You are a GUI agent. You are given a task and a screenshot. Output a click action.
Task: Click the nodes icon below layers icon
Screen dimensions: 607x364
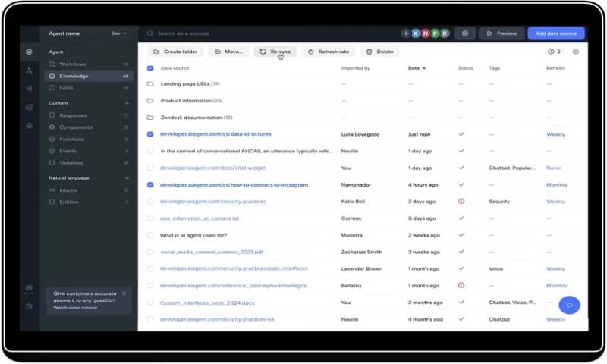pos(29,71)
